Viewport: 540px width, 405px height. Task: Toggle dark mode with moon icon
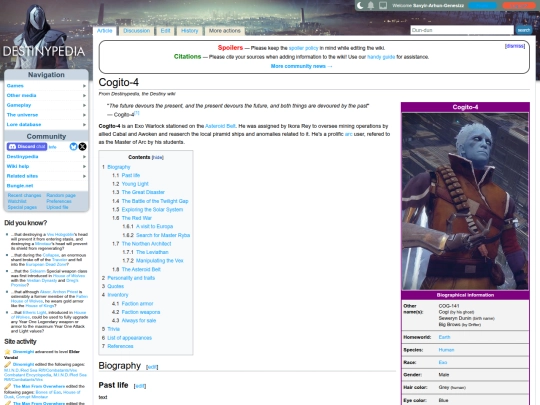point(360,6)
